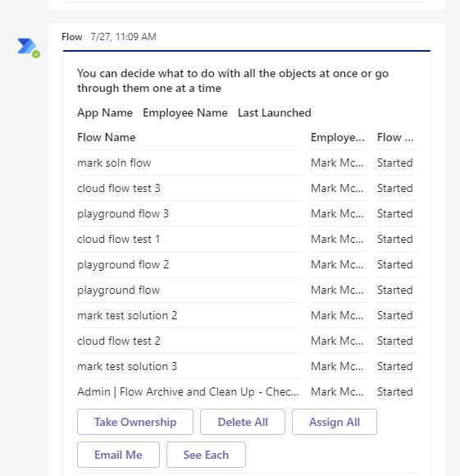Select the Assign All button
This screenshot has height=476, width=460.
click(335, 422)
